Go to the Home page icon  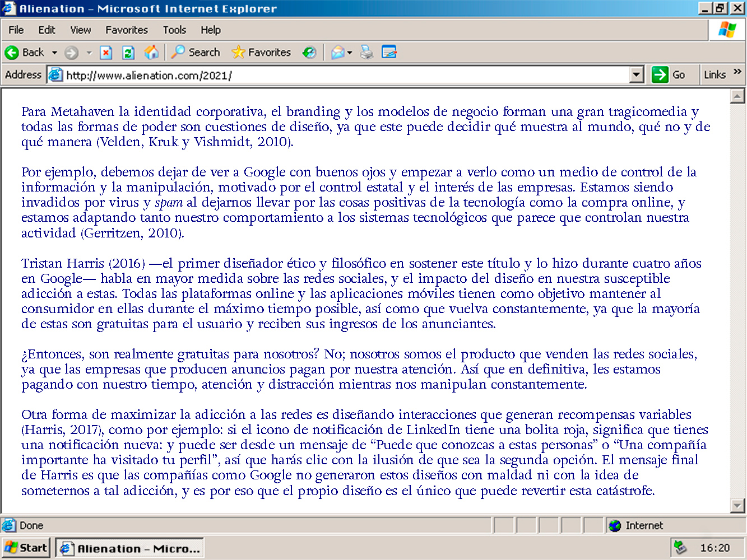click(151, 53)
